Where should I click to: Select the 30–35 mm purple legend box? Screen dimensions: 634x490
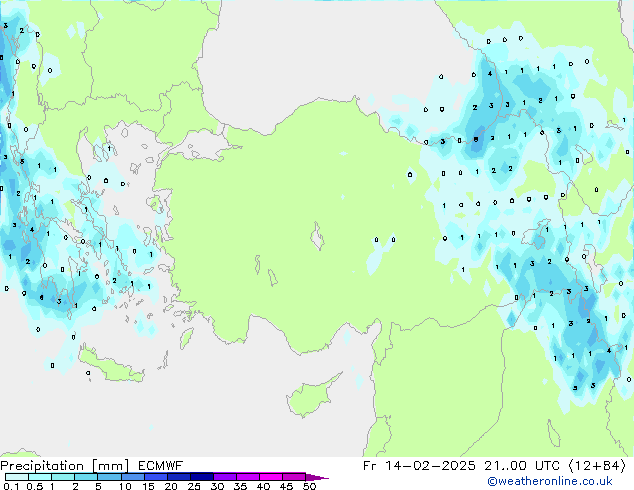pos(224,477)
